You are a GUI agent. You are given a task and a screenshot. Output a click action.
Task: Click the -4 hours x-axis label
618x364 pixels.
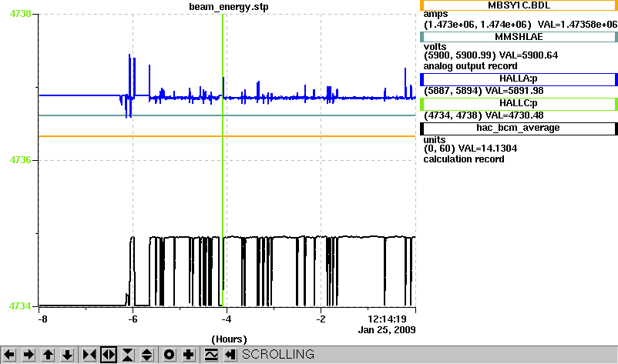(x=227, y=319)
